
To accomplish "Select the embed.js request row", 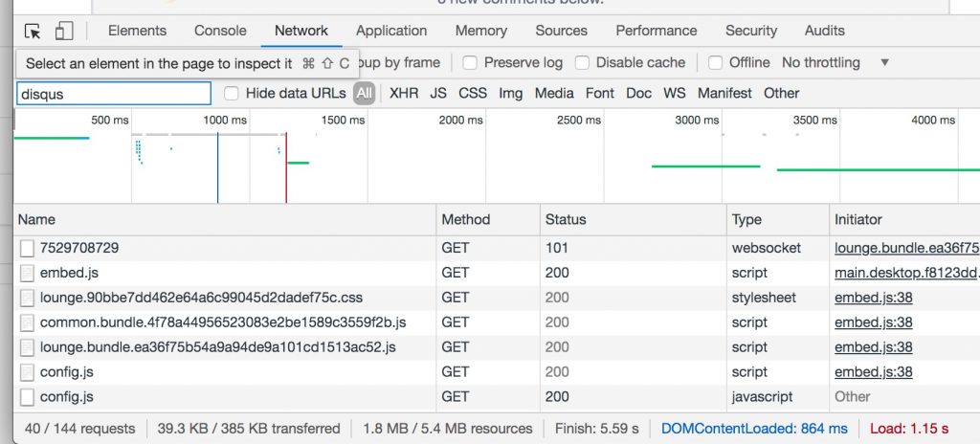I will pyautogui.click(x=497, y=273).
